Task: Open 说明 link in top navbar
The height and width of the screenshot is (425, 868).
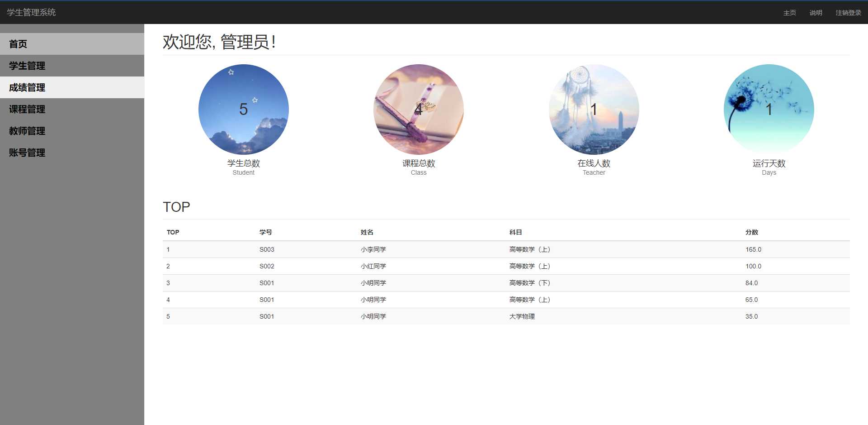Action: click(816, 13)
